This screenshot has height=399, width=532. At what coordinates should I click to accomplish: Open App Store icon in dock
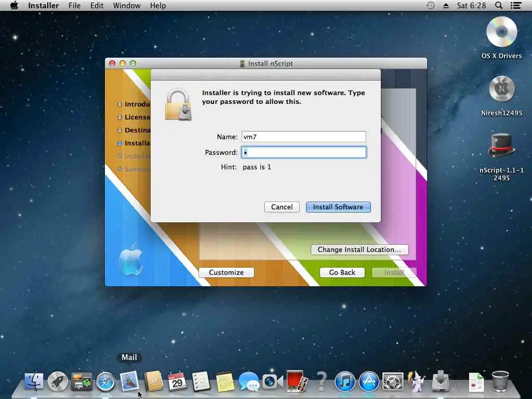pyautogui.click(x=369, y=381)
